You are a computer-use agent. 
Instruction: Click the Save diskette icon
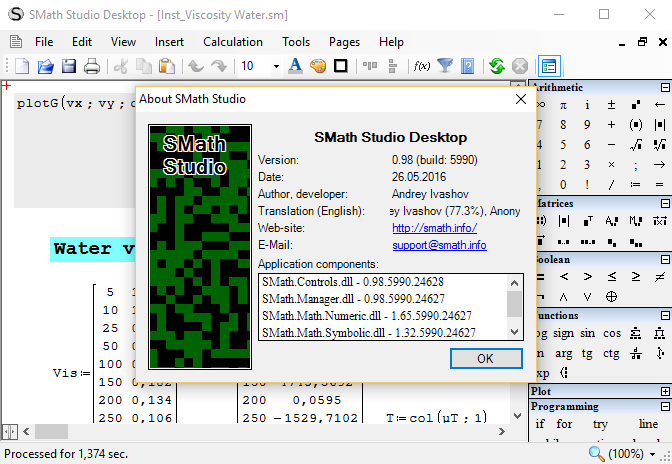69,66
